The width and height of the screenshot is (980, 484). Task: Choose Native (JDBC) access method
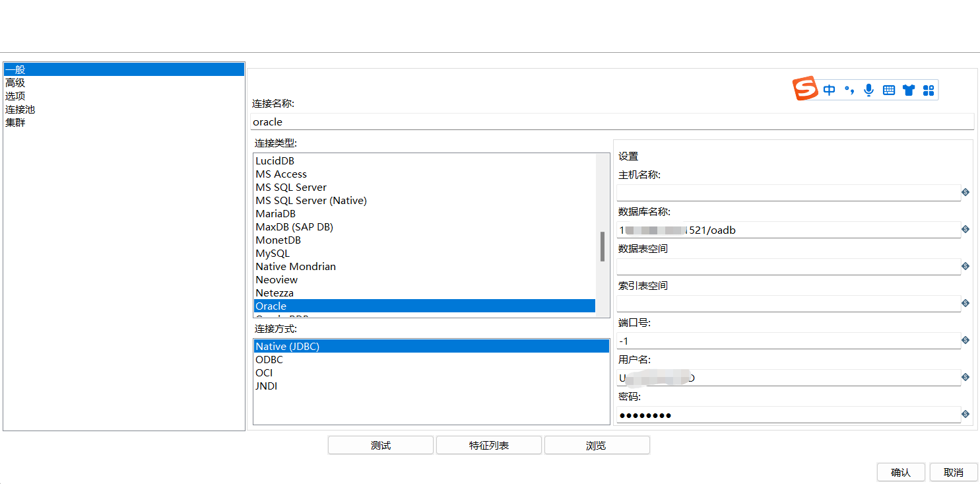tap(432, 346)
